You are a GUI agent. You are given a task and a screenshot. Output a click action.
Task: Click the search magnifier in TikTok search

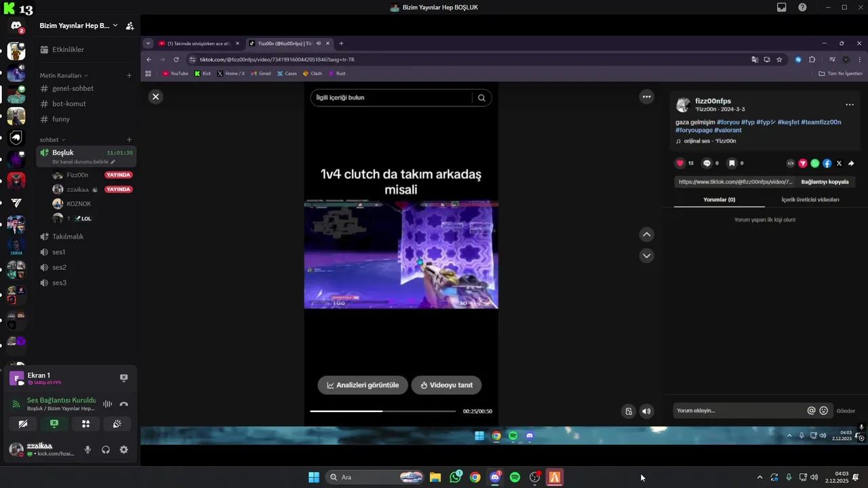click(481, 98)
